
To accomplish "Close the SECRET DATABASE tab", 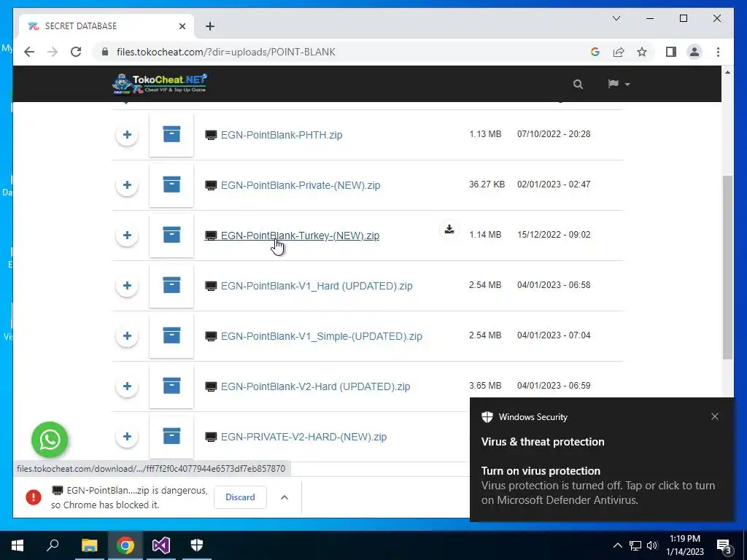I will click(x=182, y=26).
